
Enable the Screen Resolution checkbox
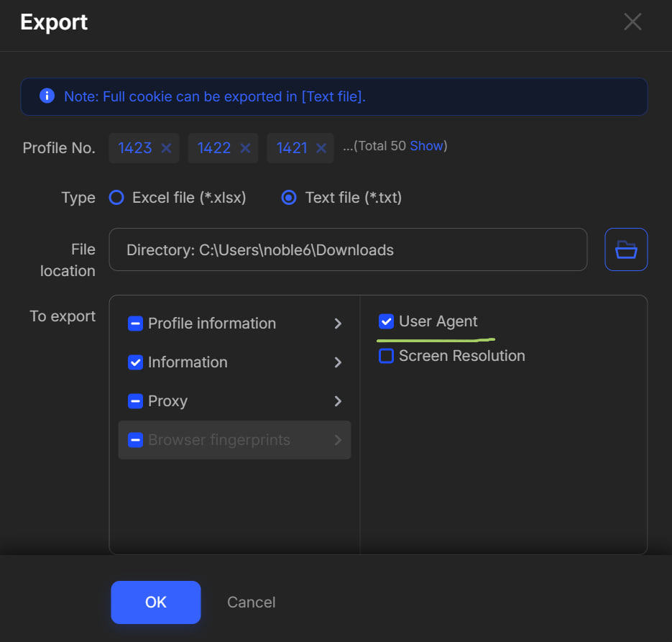tap(386, 356)
